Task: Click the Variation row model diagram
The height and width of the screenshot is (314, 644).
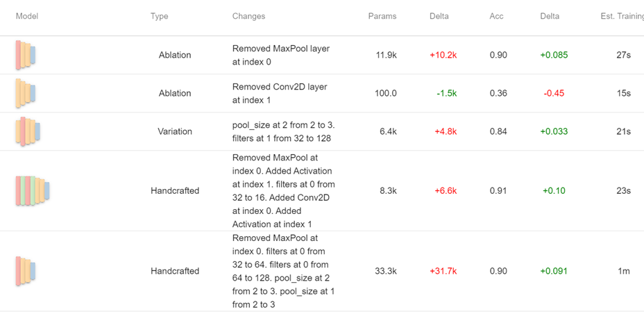Action: (x=28, y=131)
